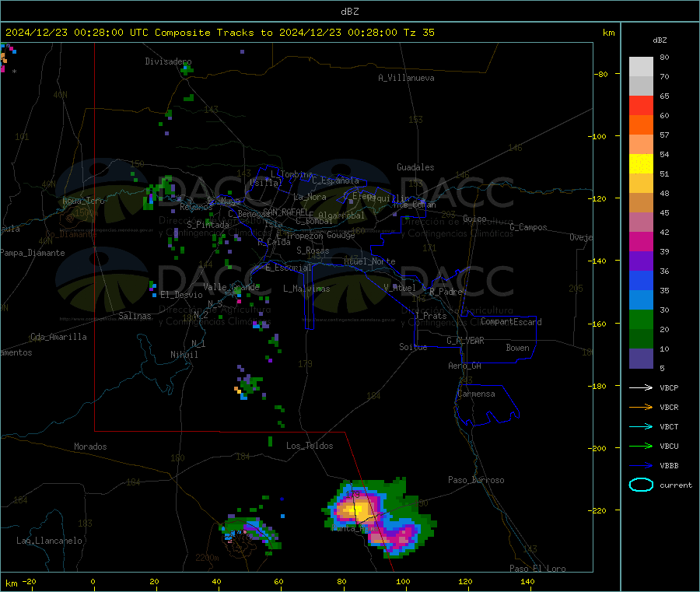The width and height of the screenshot is (700, 592).
Task: Select the purple 36-39 dBZ color swatch
Action: (641, 261)
